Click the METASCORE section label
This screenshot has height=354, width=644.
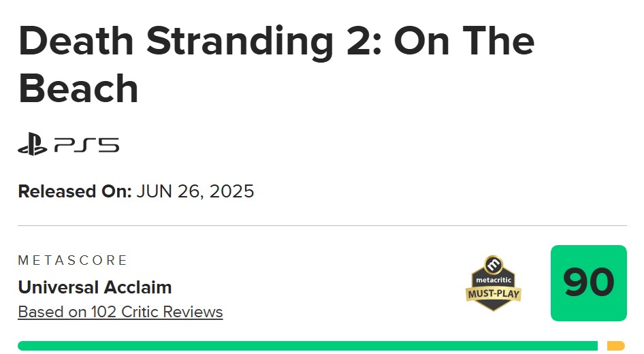tap(73, 260)
